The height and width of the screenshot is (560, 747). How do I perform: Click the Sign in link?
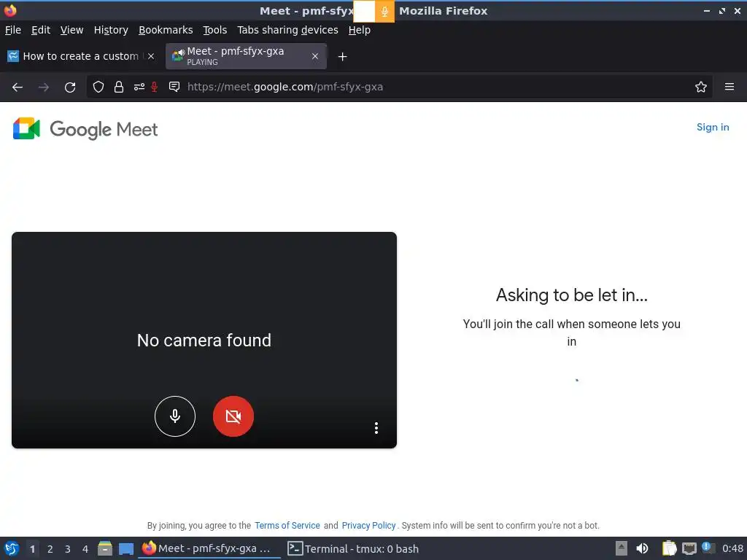(713, 127)
